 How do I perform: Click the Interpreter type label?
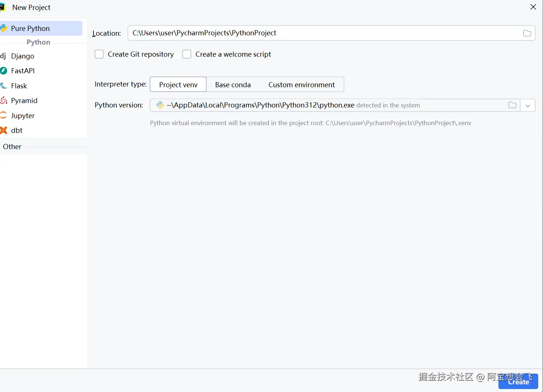coord(120,84)
